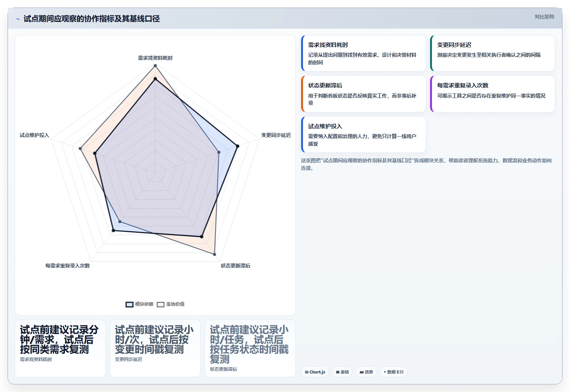Toggle the 模块依赖 legend item
Image resolution: width=570 pixels, height=392 pixels.
coord(140,304)
